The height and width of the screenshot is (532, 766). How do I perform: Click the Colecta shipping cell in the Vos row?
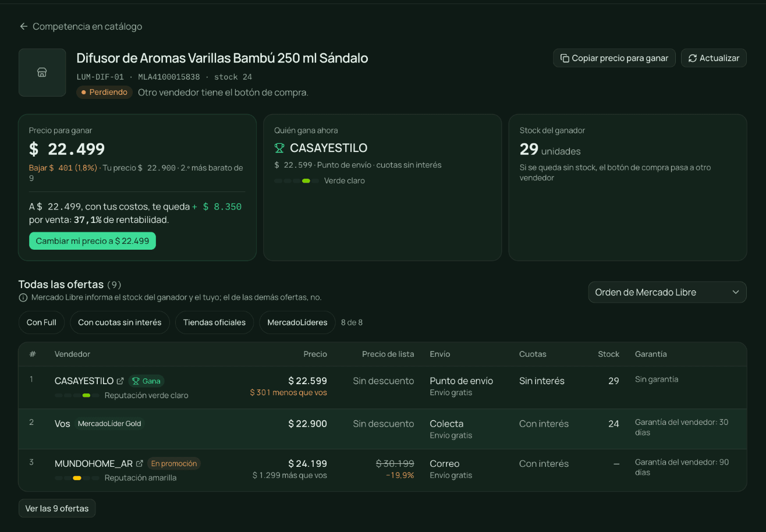tap(446, 424)
